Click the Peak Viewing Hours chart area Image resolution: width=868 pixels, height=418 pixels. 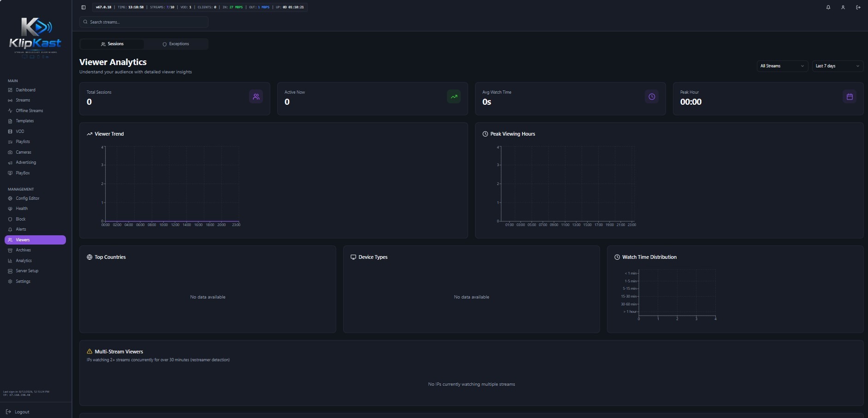(x=567, y=184)
